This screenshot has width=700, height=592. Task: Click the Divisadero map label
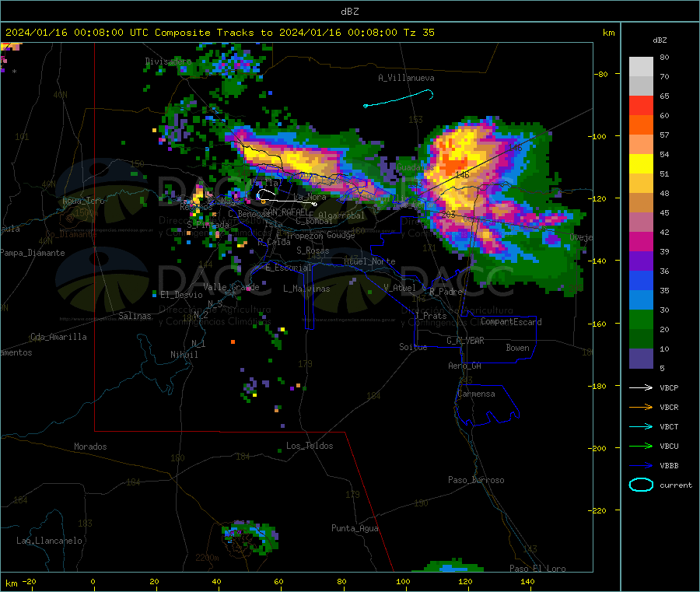pyautogui.click(x=168, y=61)
